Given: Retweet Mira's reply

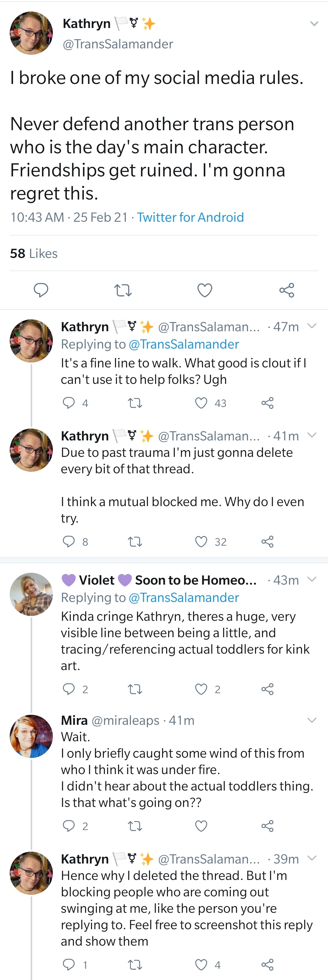Looking at the screenshot, I should pyautogui.click(x=135, y=826).
